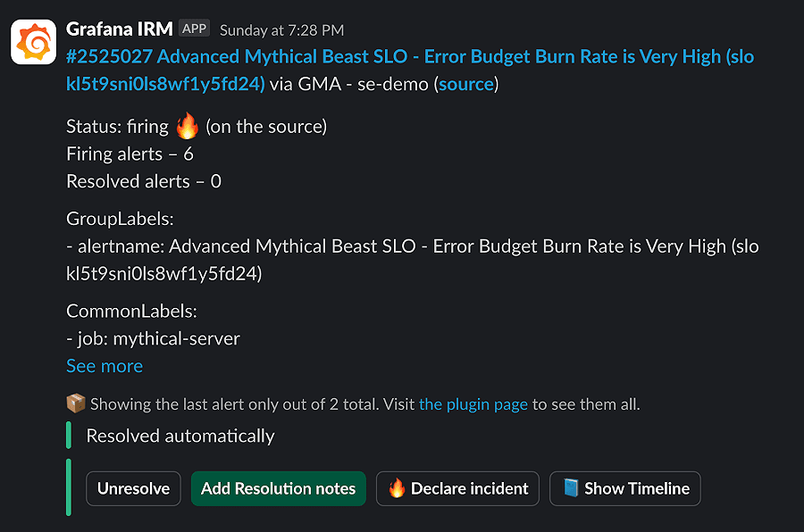Image resolution: width=804 pixels, height=532 pixels.
Task: Select the job: mythical-server label line
Action: point(153,338)
